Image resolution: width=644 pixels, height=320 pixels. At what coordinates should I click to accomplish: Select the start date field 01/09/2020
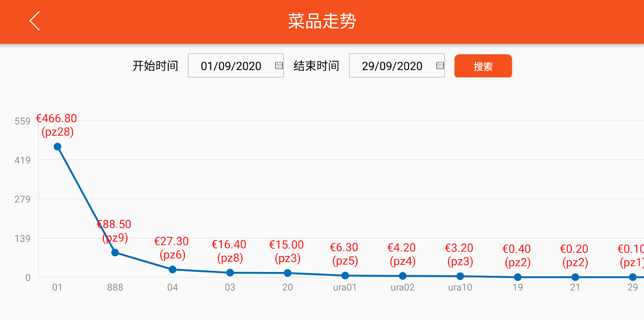click(x=236, y=66)
